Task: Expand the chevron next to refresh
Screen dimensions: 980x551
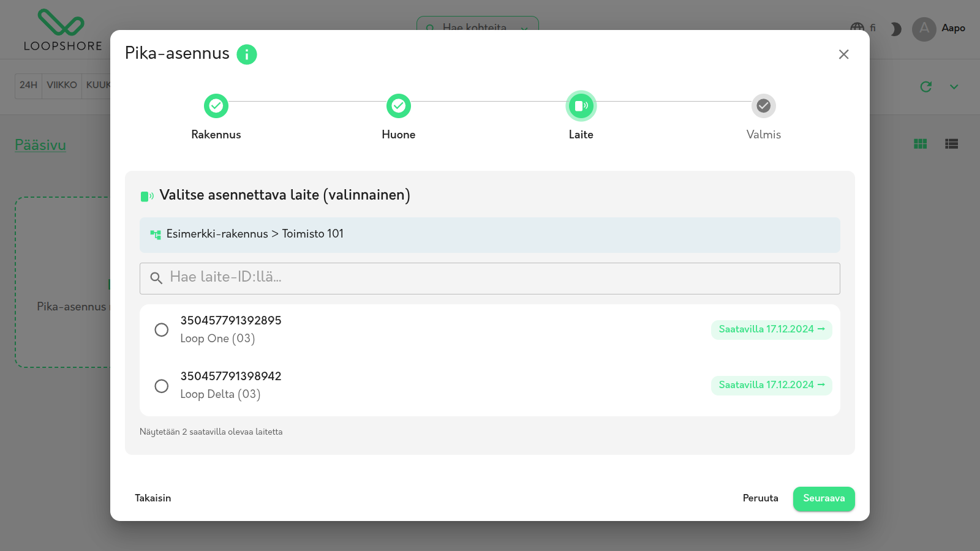Action: [954, 87]
